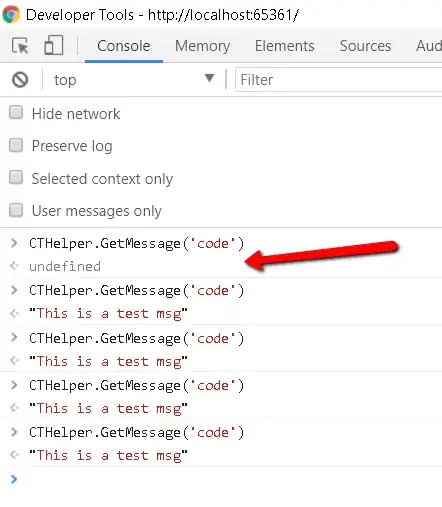442x507 pixels.
Task: Enable the Hide network checkbox
Action: [x=16, y=113]
